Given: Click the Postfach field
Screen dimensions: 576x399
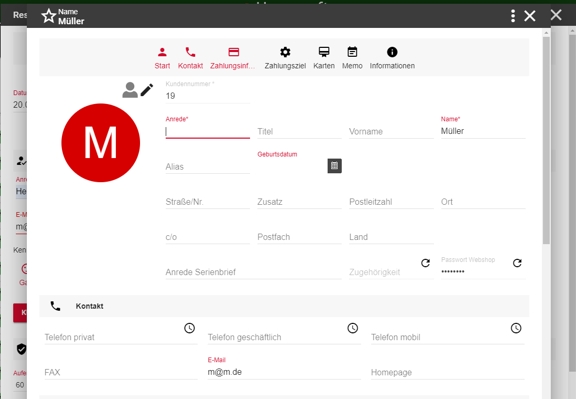Looking at the screenshot, I should pyautogui.click(x=299, y=237).
